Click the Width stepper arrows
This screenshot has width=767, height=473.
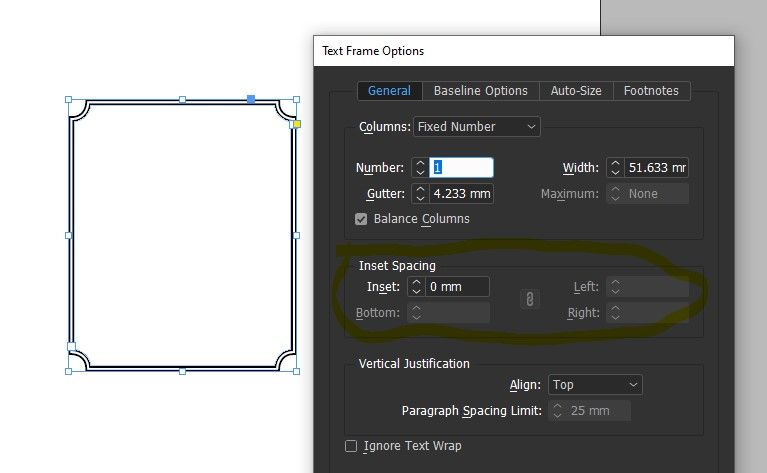pos(615,168)
